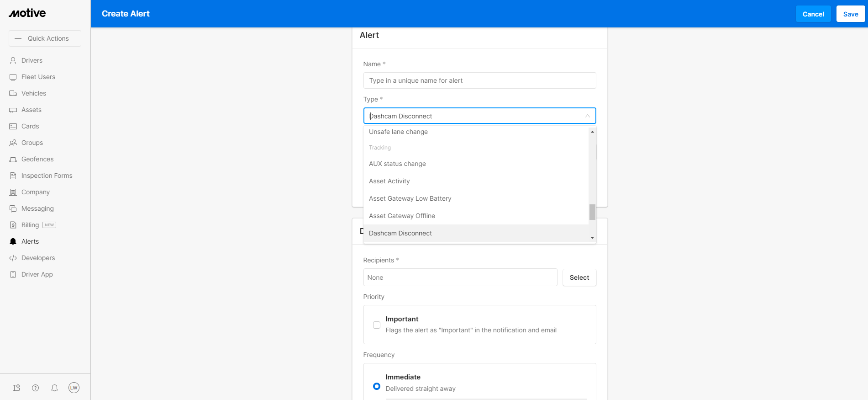
Task: Click the Alerts bell icon in sidebar
Action: pos(13,241)
